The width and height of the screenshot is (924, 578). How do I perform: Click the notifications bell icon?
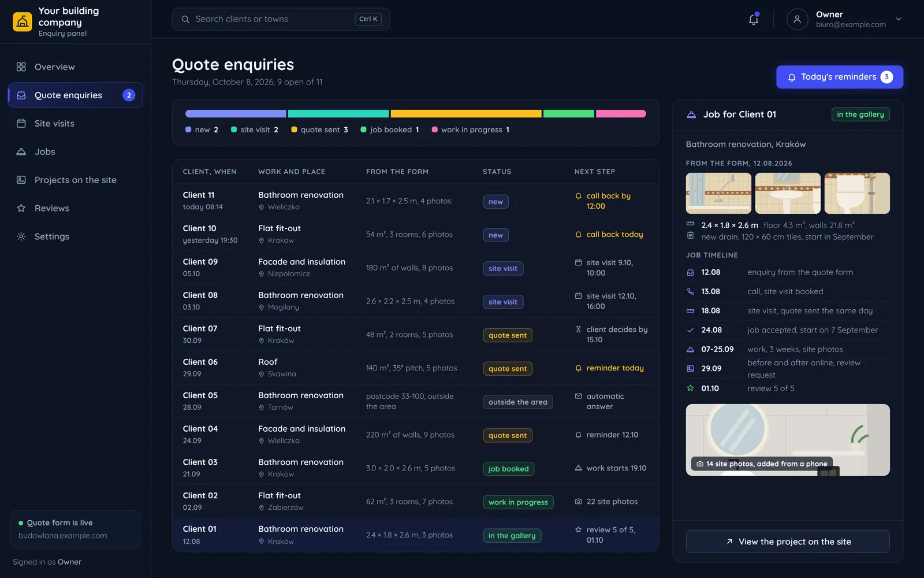[754, 19]
